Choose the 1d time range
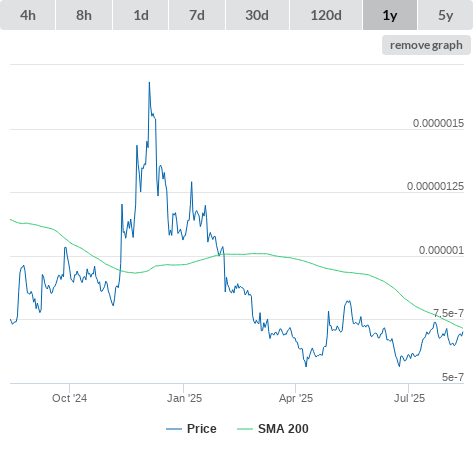Viewport: 474px width, 455px height. (141, 15)
